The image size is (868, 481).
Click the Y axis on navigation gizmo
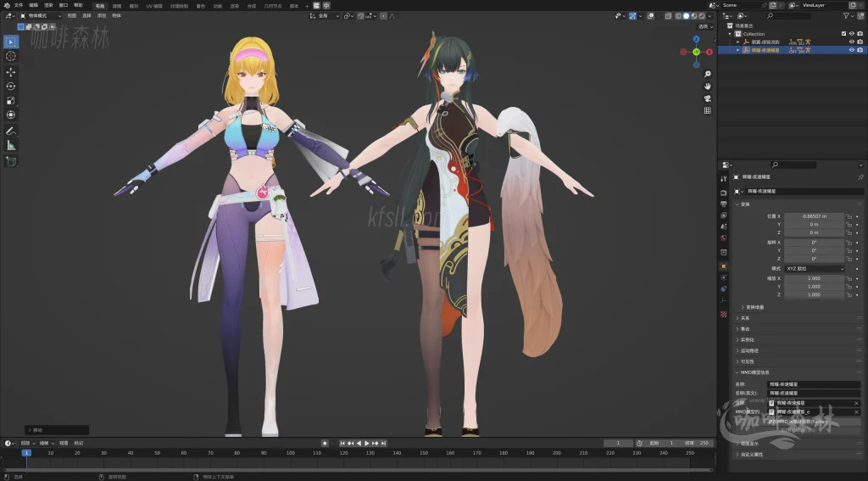697,52
